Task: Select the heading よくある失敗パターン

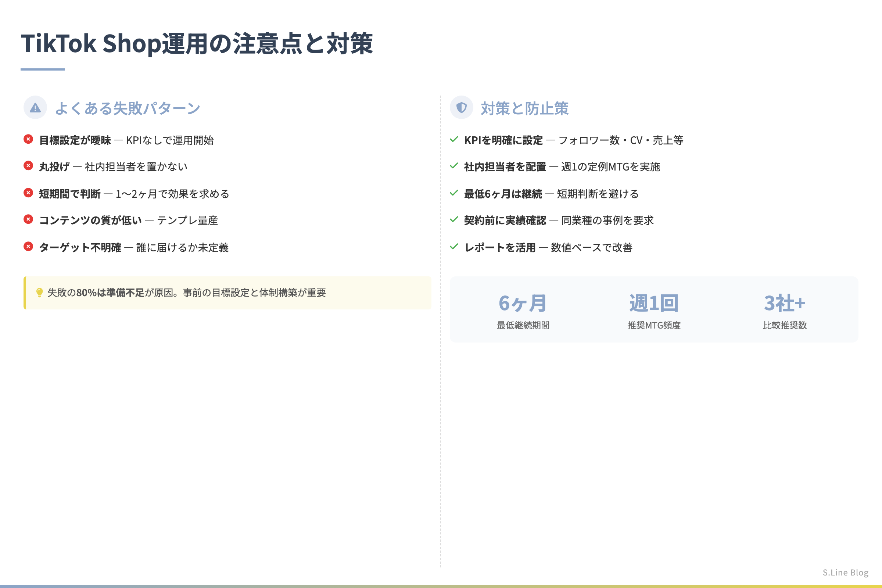Action: point(128,108)
